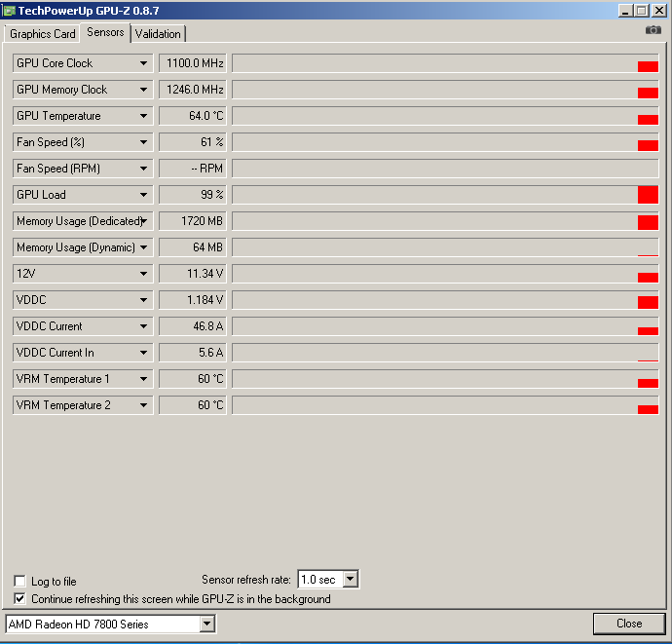Select the Sensors tab

pyautogui.click(x=105, y=32)
